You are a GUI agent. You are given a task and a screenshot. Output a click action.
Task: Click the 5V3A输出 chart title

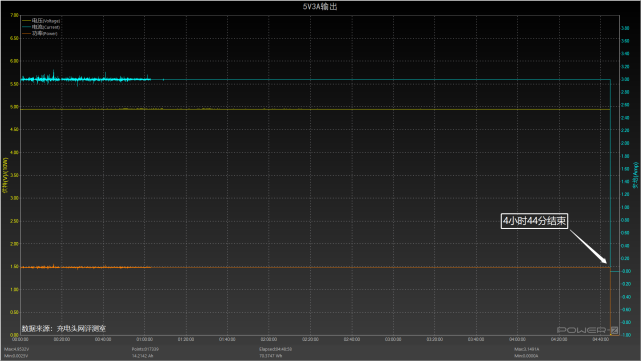click(320, 7)
